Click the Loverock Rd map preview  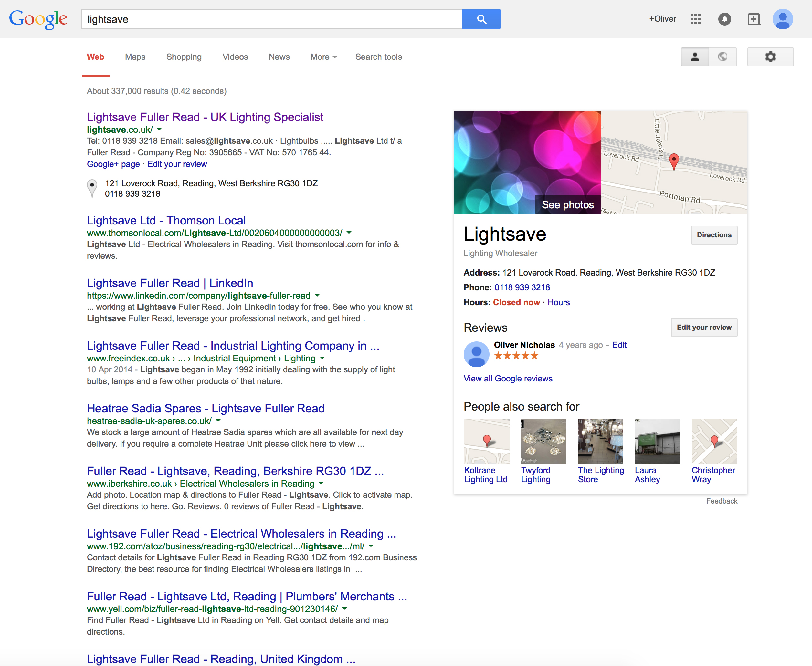(x=674, y=162)
